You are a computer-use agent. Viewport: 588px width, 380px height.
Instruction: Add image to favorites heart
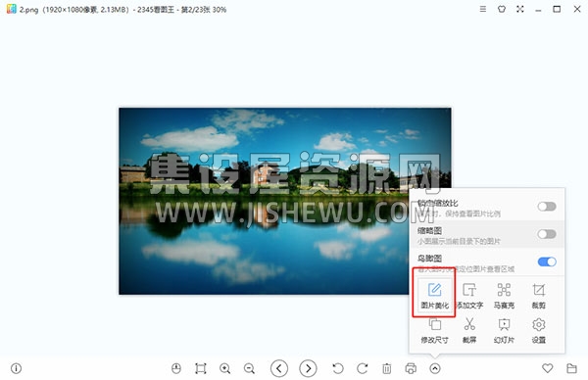coord(547,368)
